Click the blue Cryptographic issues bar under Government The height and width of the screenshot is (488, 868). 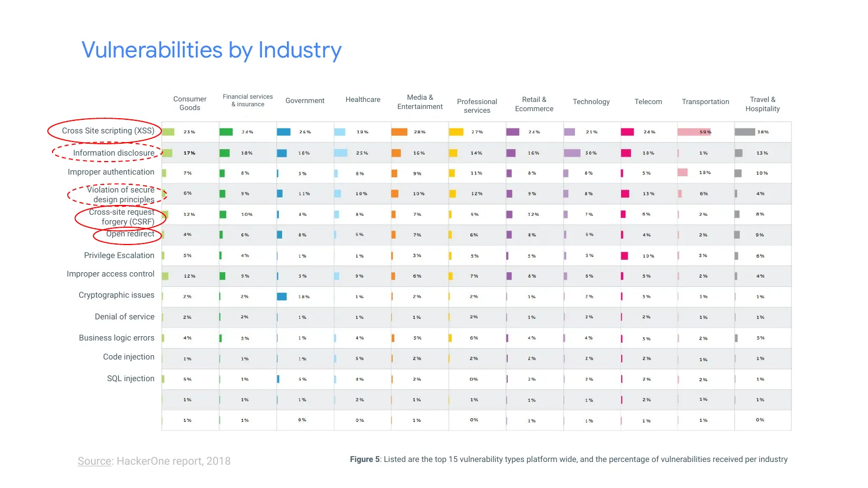(x=282, y=297)
